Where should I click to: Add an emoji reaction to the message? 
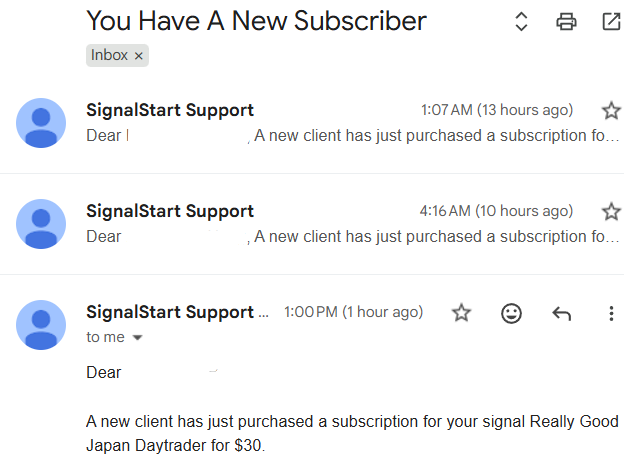[511, 313]
